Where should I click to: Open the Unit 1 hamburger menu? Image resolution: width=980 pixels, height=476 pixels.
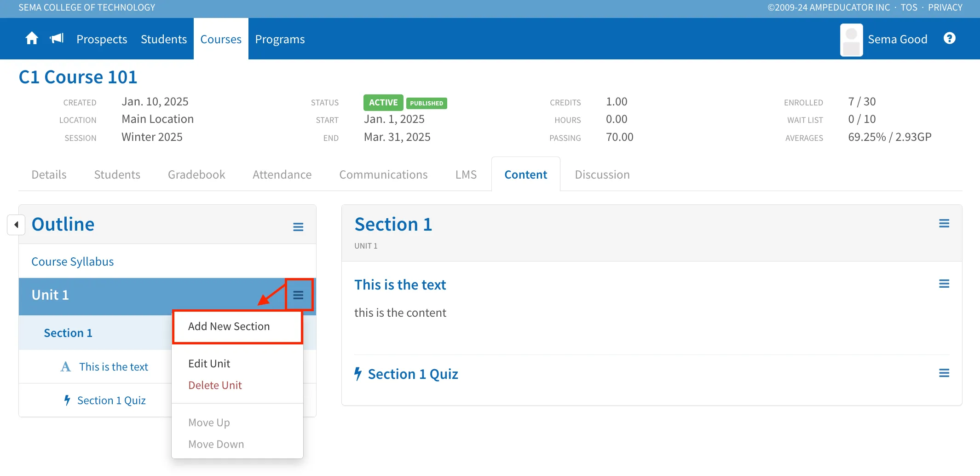point(298,295)
